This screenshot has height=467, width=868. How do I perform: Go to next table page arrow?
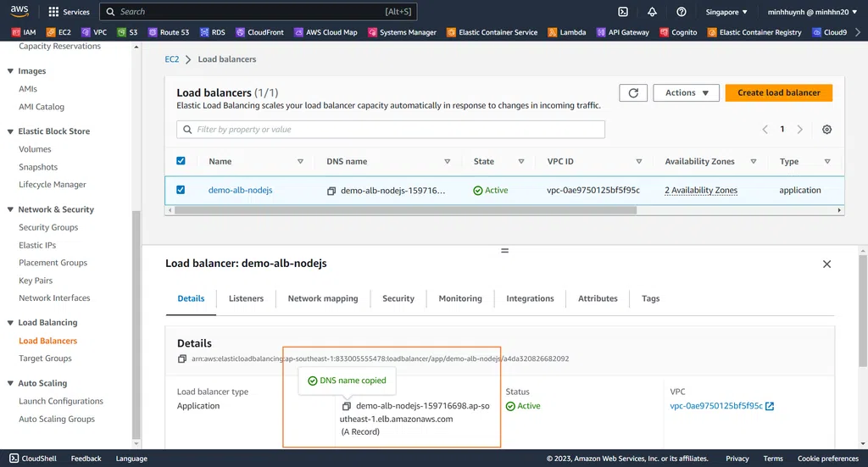(x=799, y=130)
